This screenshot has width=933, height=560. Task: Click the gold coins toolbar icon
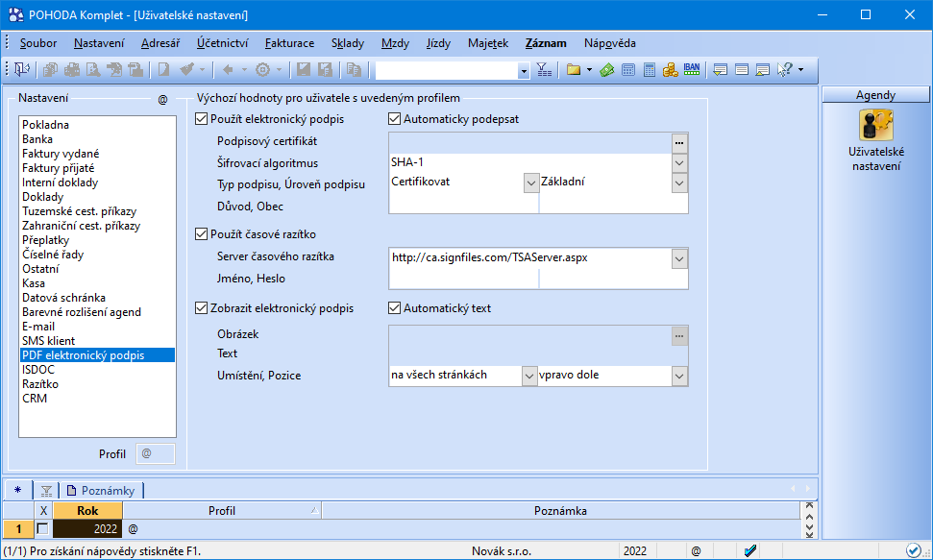tap(670, 69)
